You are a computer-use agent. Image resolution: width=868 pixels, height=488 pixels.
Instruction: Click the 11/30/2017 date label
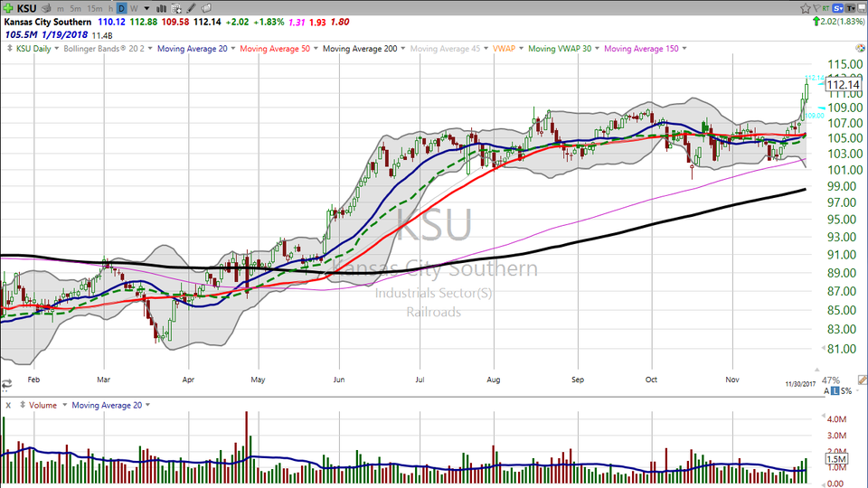pyautogui.click(x=800, y=384)
